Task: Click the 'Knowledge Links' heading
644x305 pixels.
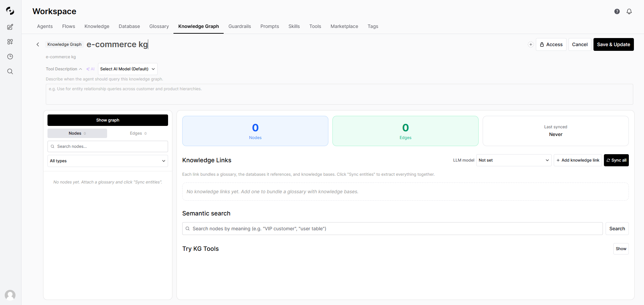Action: pos(207,160)
